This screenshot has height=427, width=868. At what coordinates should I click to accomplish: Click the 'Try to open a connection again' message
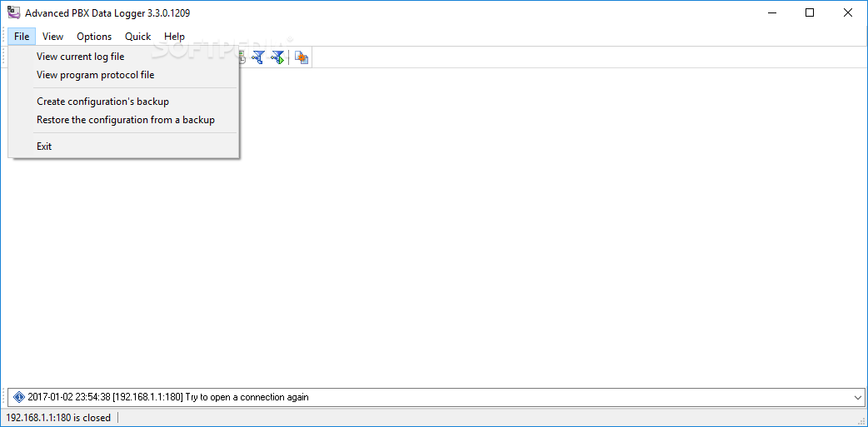point(247,396)
